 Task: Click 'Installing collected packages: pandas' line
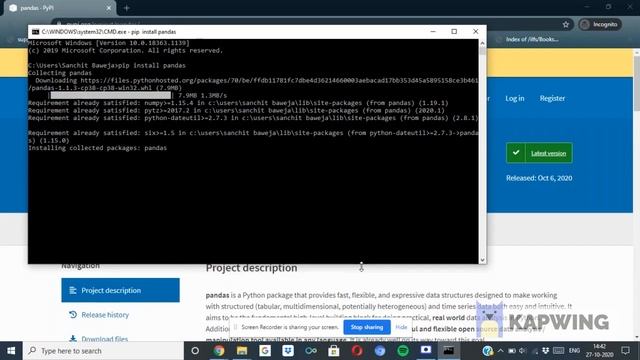click(x=98, y=148)
